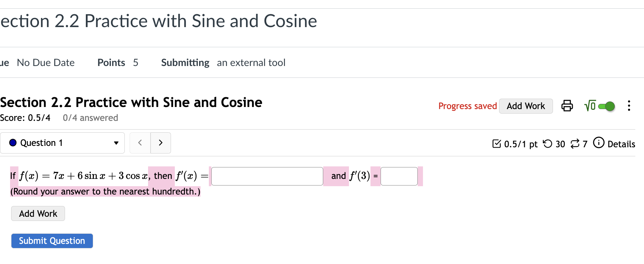Click the printer icon to print the assignment
The image size is (644, 264).
coord(567,106)
